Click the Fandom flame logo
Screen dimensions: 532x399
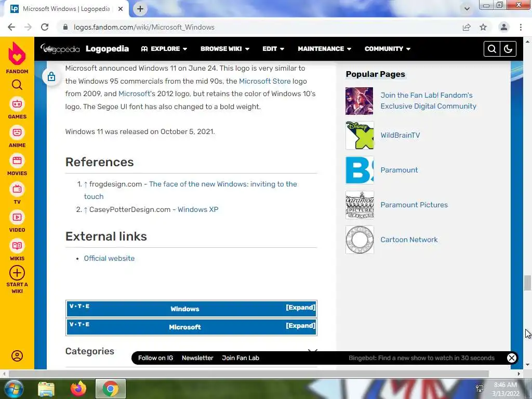coord(17,54)
